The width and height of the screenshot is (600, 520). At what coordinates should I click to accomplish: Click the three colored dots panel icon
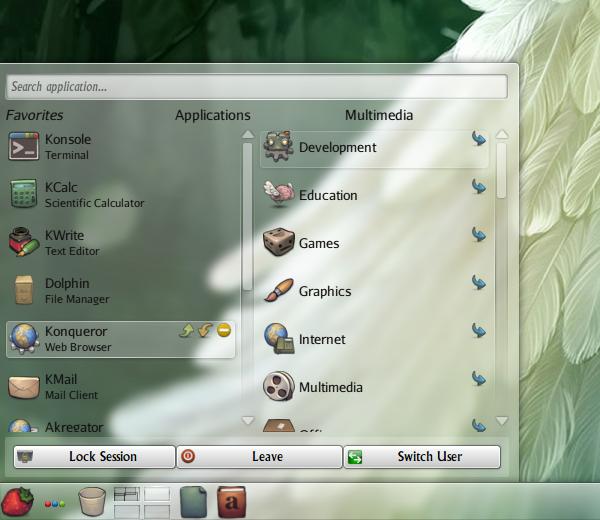(55, 504)
